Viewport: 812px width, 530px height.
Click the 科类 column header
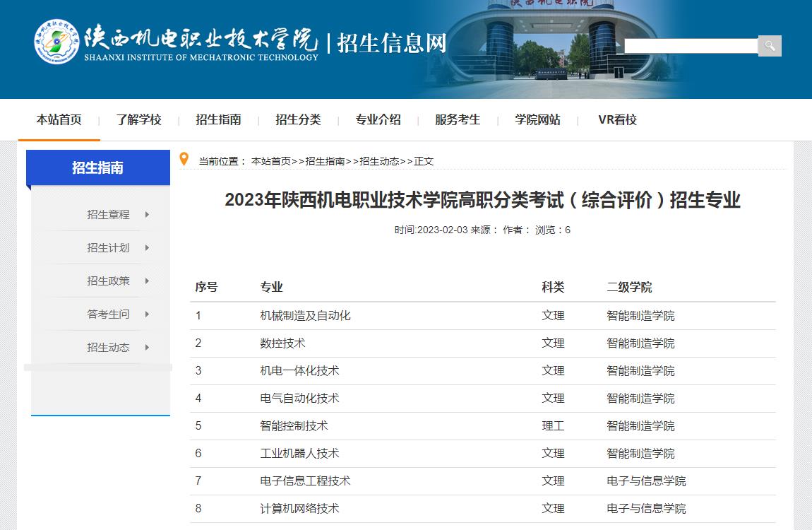coord(553,287)
